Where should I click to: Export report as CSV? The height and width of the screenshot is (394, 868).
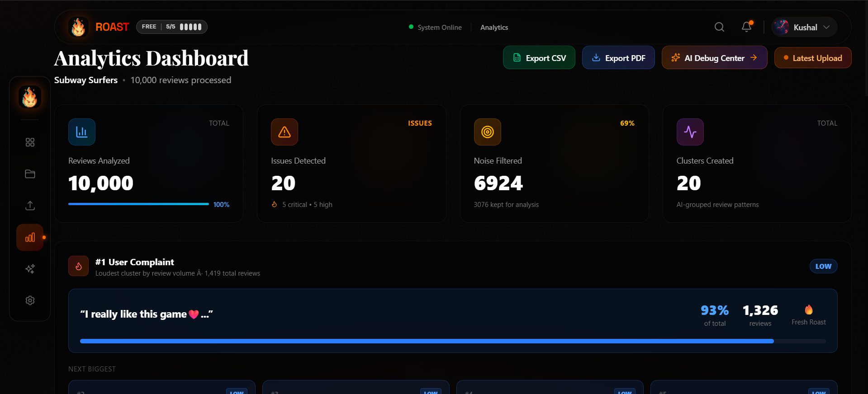[x=539, y=58]
